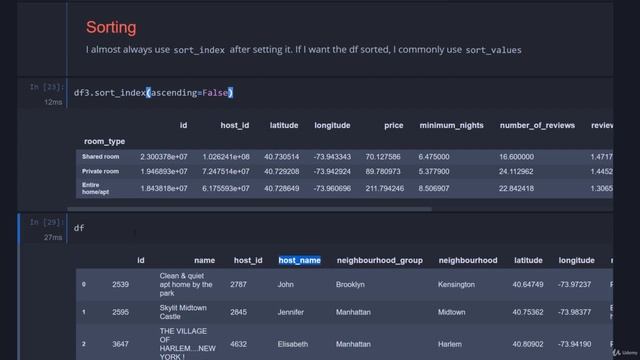
Task: Click the latitude value 40.64749
Action: tap(528, 284)
